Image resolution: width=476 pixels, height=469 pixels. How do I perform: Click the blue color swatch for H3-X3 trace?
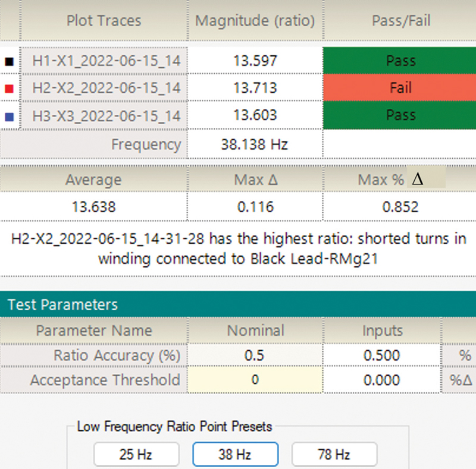10,117
